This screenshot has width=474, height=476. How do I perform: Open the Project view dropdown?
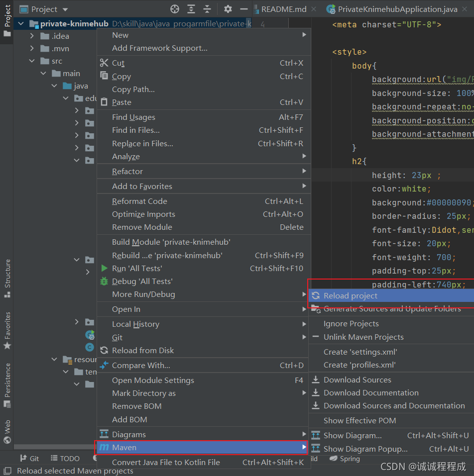pyautogui.click(x=44, y=8)
